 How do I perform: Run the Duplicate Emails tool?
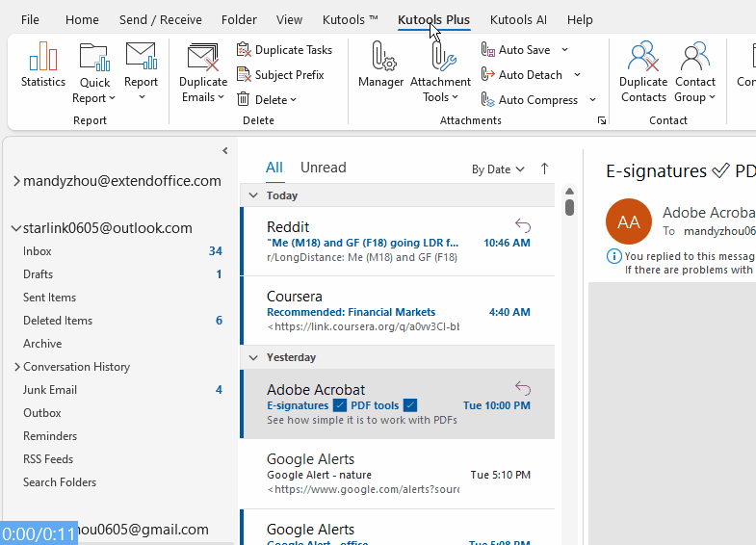[x=203, y=73]
